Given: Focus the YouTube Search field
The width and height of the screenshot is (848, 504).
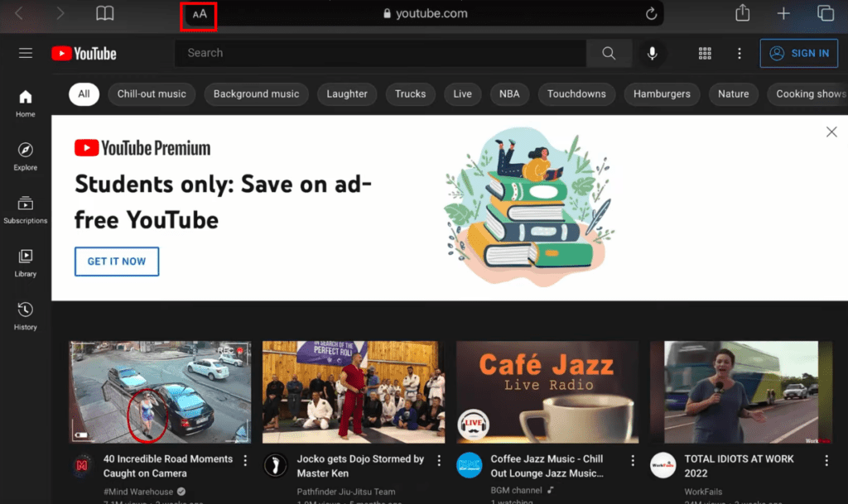Looking at the screenshot, I should click(380, 53).
